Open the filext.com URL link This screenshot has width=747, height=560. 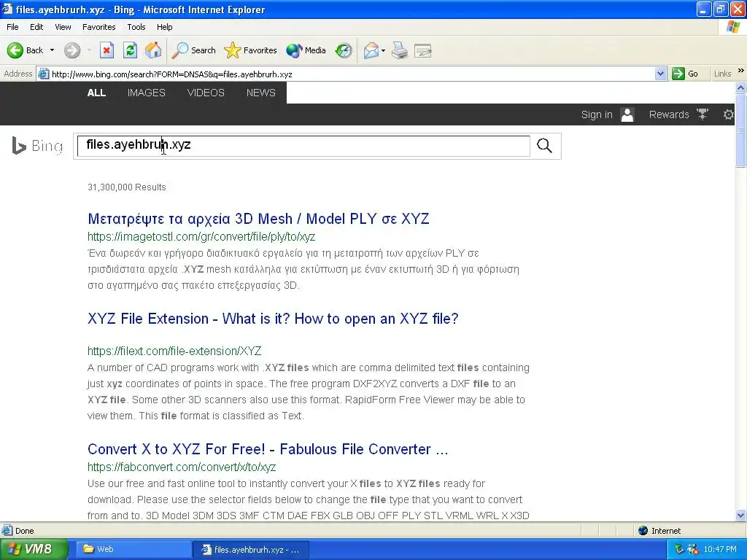pyautogui.click(x=174, y=351)
